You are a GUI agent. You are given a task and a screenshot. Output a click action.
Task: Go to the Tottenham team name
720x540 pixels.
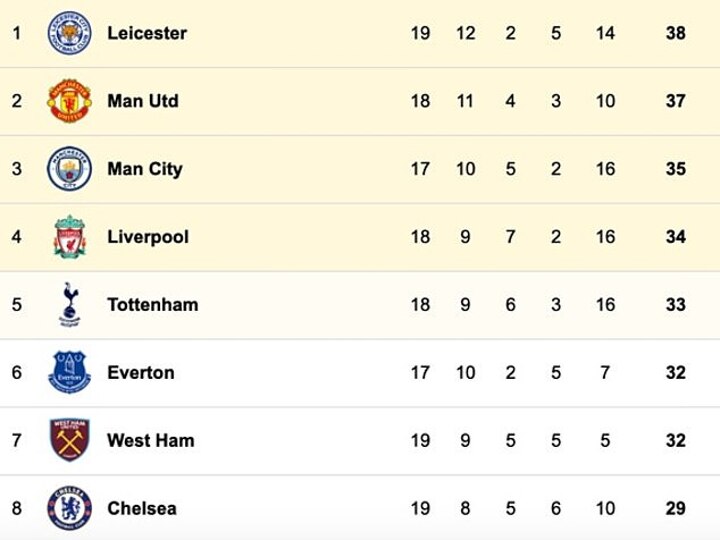point(152,305)
